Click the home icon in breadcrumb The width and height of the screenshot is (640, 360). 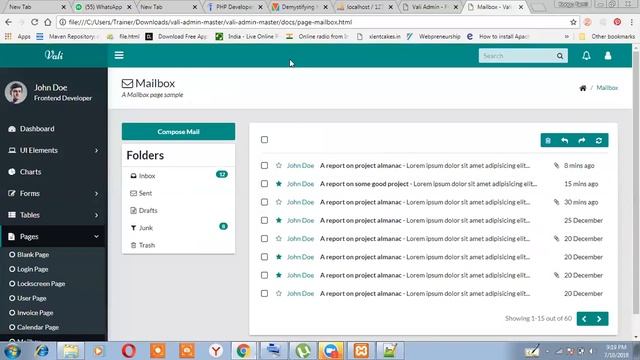582,88
